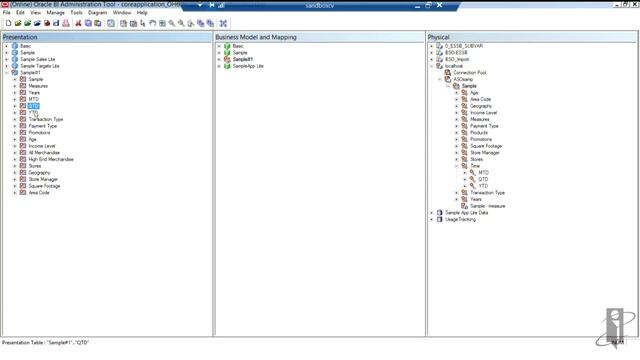
Task: Click the pin icon on remote session bar
Action: point(212,5)
